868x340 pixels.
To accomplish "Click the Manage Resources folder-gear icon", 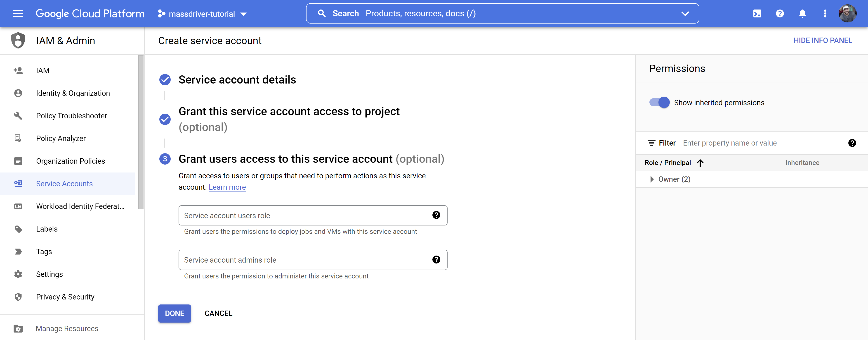I will pos(18,328).
